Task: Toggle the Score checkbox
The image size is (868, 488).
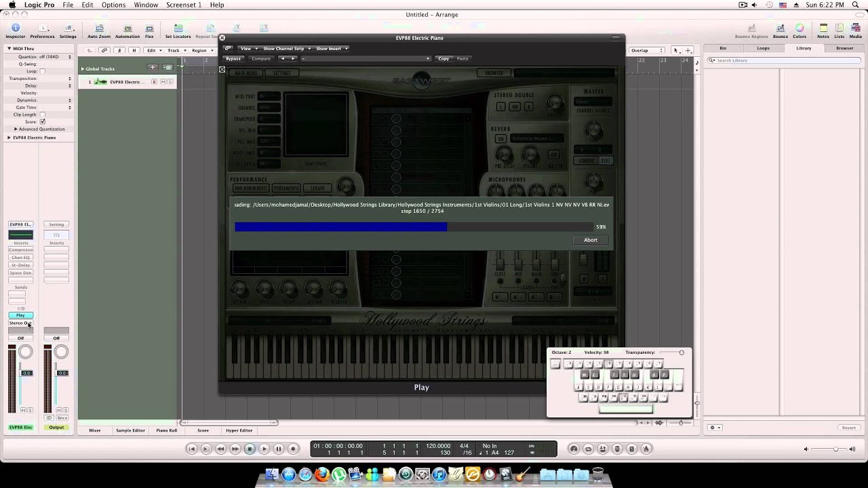Action: pyautogui.click(x=42, y=121)
